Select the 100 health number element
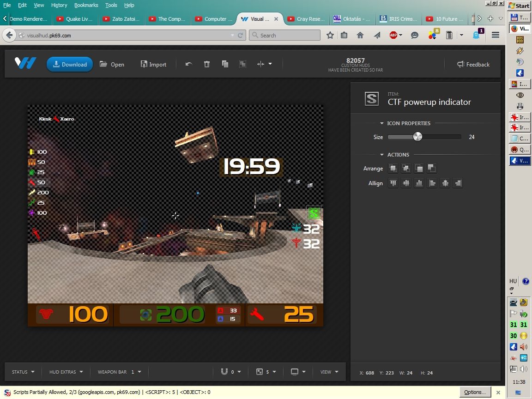532x399 pixels. coord(88,314)
